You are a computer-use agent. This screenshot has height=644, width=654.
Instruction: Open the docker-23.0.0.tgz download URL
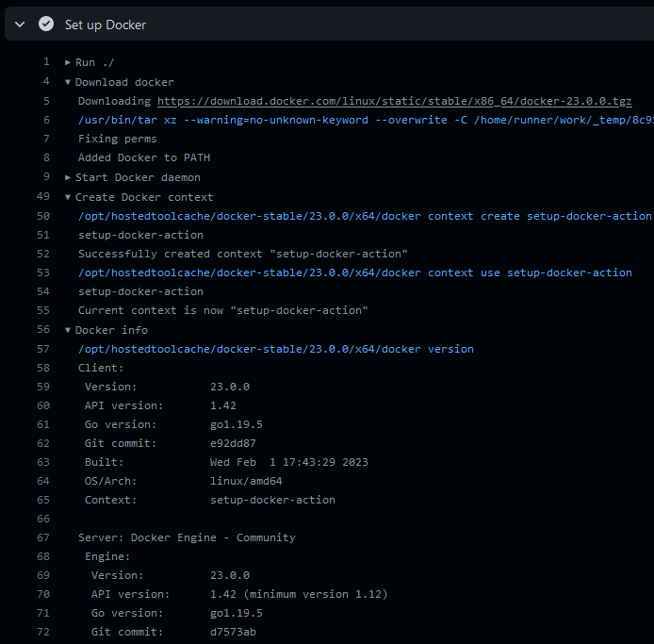(394, 101)
